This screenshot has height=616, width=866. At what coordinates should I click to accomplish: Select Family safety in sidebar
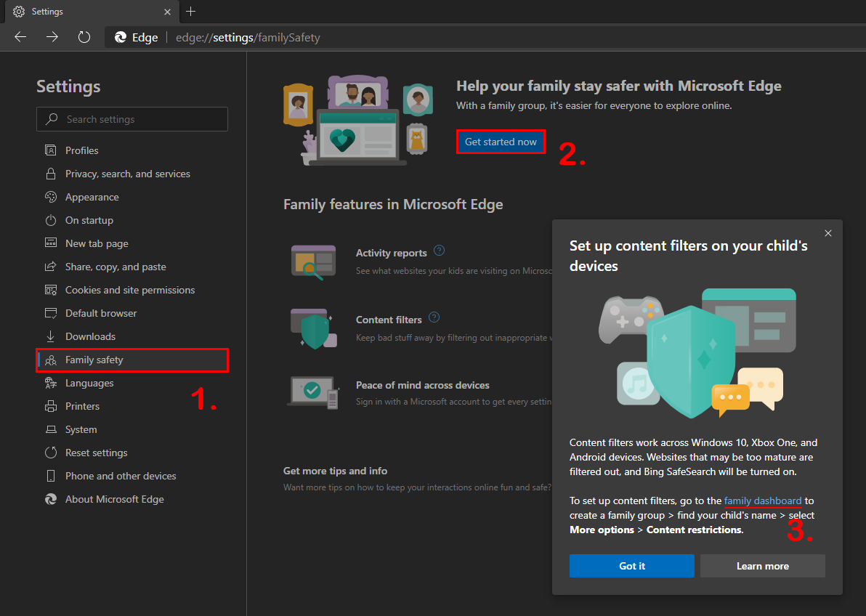(x=132, y=360)
